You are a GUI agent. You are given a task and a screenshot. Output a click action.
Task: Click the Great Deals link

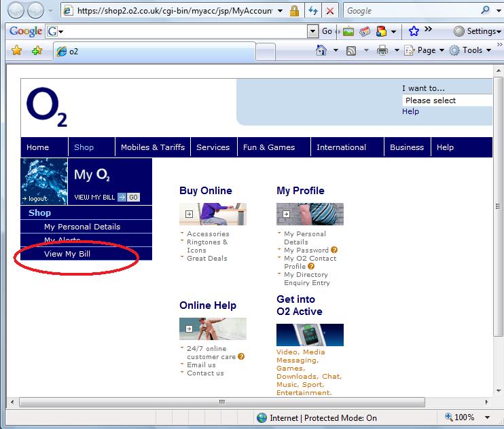coord(207,258)
